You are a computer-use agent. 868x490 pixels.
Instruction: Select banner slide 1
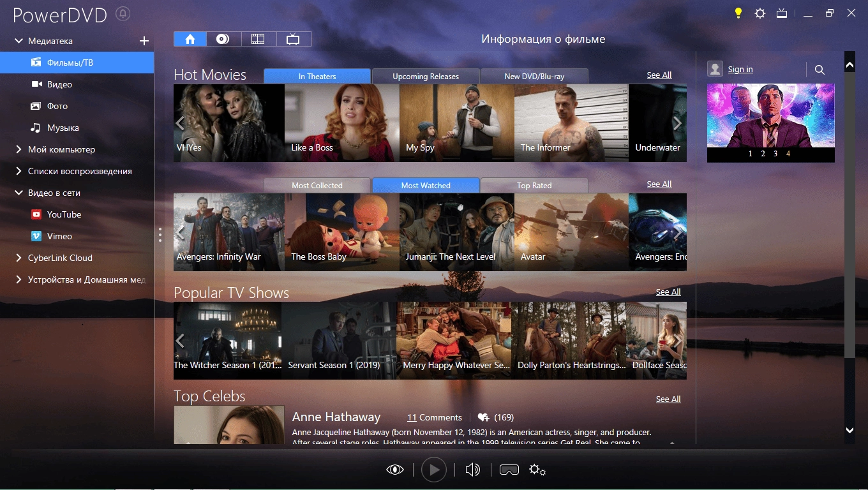pos(750,154)
